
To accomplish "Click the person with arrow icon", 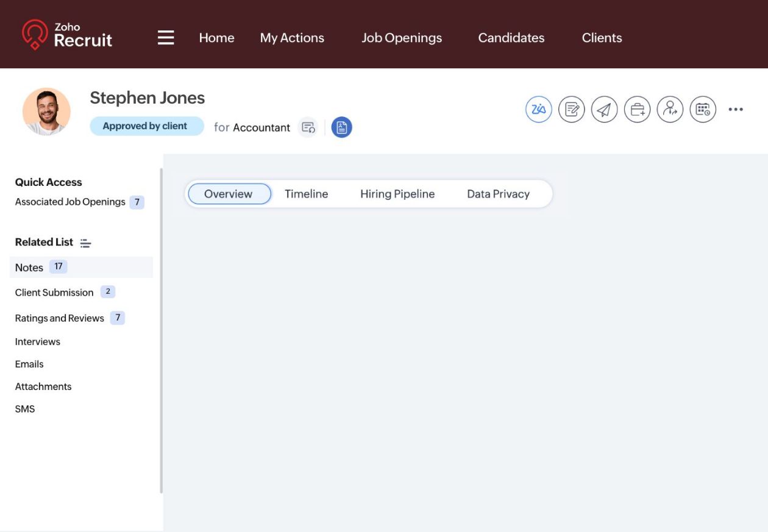I will [670, 110].
